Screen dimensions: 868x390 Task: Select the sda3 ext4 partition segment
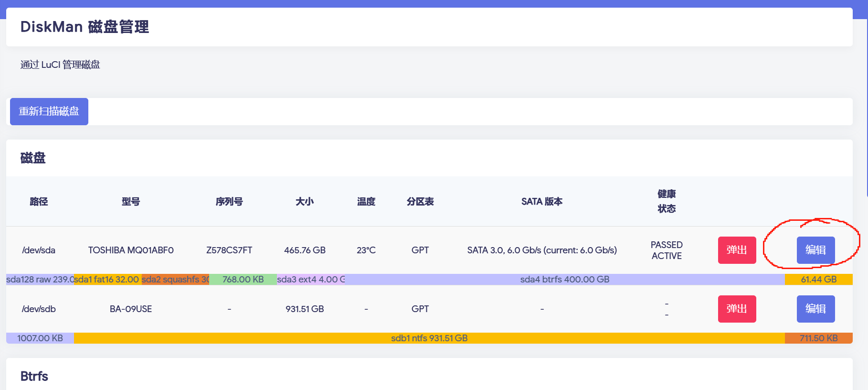pyautogui.click(x=310, y=280)
